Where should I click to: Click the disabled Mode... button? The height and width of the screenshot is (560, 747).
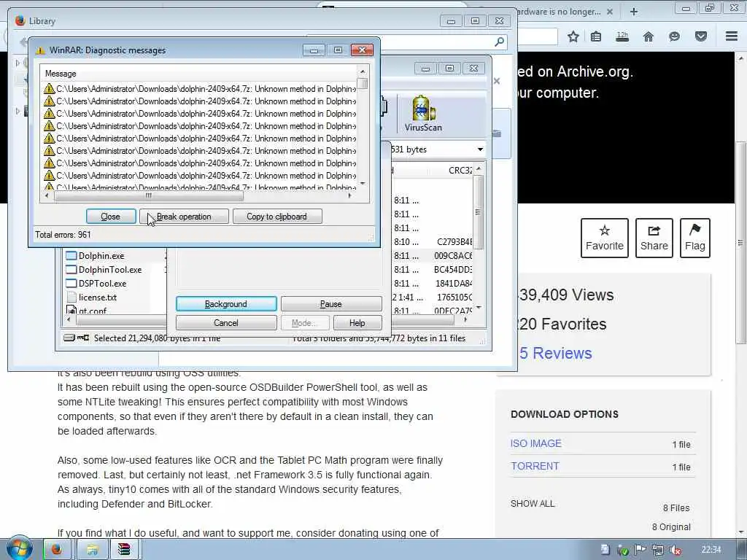pos(305,323)
